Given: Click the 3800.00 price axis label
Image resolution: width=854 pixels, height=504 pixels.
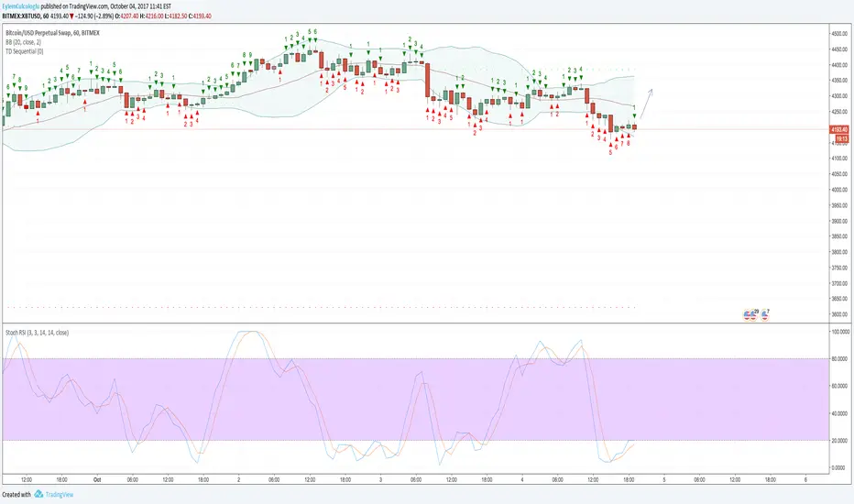Looking at the screenshot, I should (839, 252).
